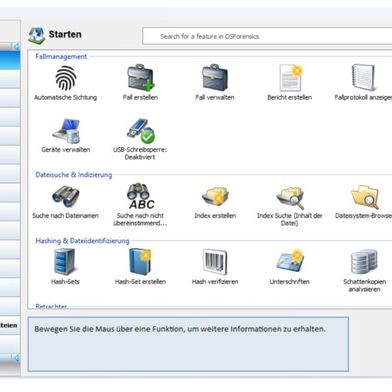
Task: Click the Hashing & Dateiidentifizierung heading
Action: pyautogui.click(x=82, y=241)
